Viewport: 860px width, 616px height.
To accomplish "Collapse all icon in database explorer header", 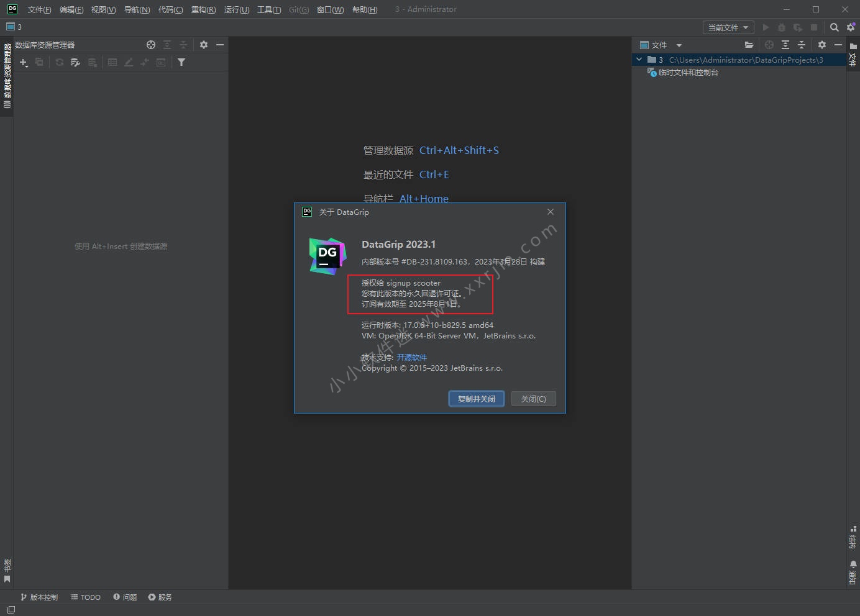I will (183, 45).
